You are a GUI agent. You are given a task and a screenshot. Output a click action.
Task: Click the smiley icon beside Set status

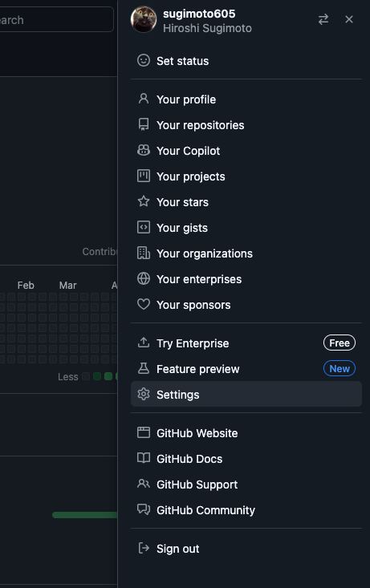pos(144,60)
